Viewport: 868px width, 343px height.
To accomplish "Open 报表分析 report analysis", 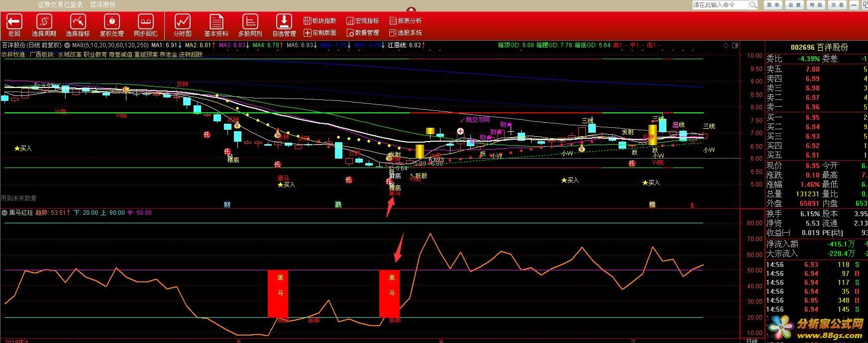I will tap(406, 20).
